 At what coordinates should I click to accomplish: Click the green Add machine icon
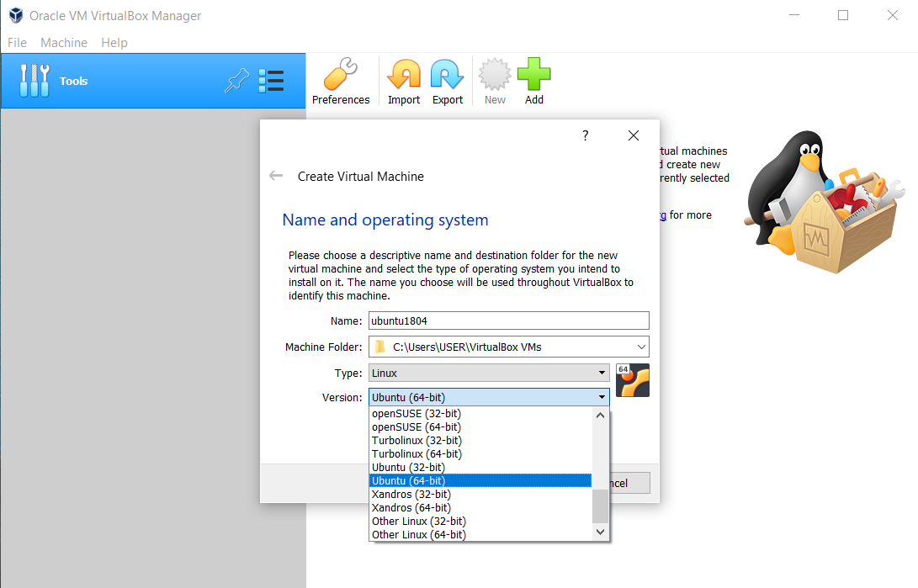(x=533, y=76)
